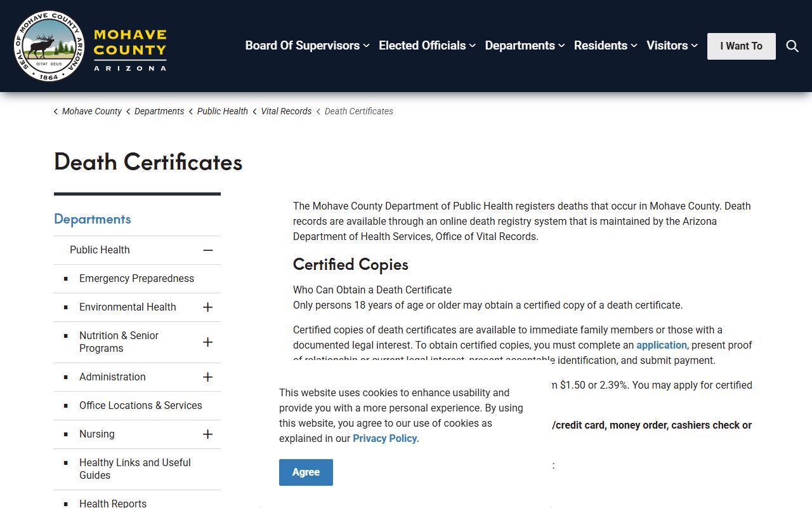Open Emergency Preparedness in sidebar

pos(136,279)
